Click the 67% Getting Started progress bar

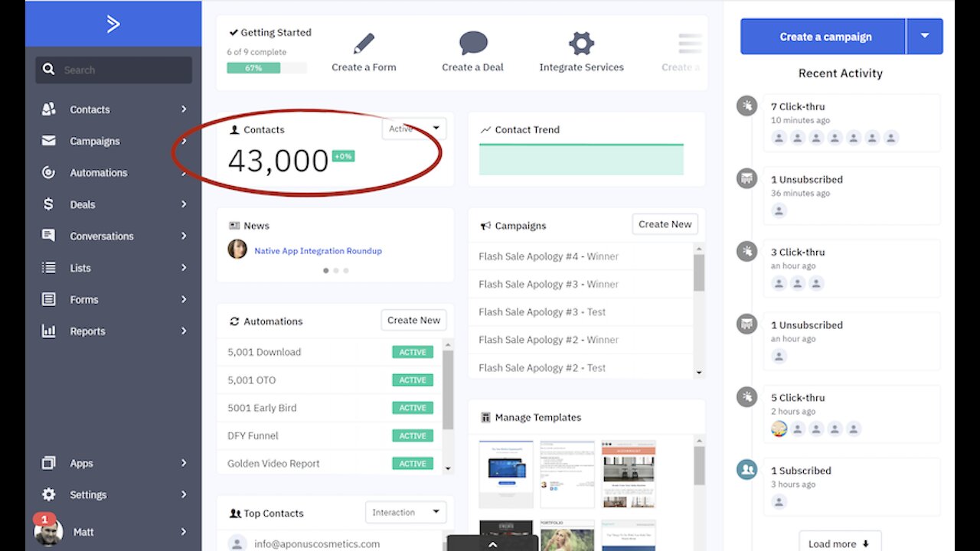(x=266, y=68)
